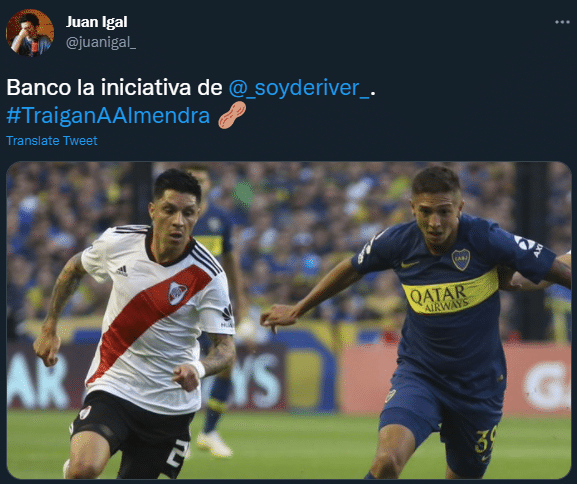Click the Nike swoosh on blue jersey
This screenshot has height=484, width=577.
[x=409, y=264]
